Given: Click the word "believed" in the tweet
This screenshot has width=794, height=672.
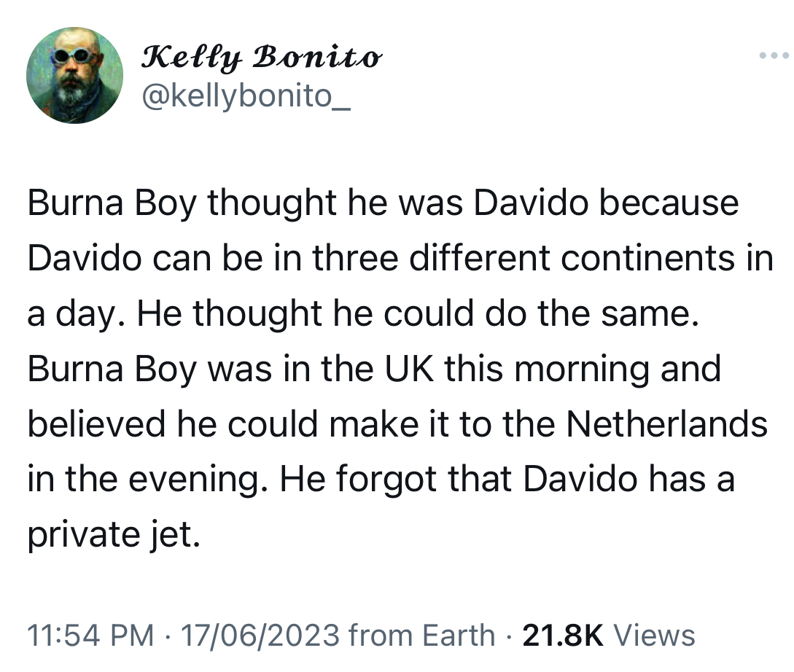Looking at the screenshot, I should click(96, 424).
